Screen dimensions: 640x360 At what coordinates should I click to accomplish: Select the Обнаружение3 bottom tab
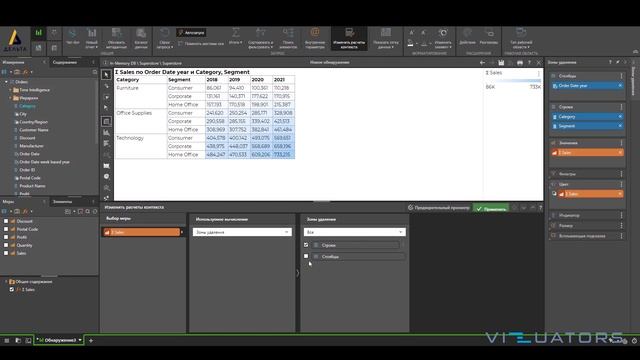(58, 340)
